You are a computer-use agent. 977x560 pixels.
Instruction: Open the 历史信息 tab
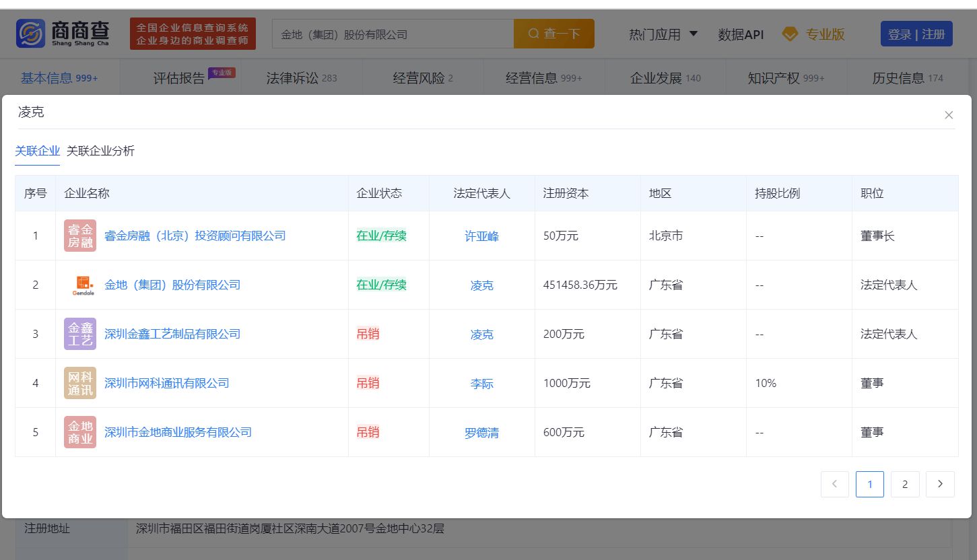pyautogui.click(x=908, y=78)
